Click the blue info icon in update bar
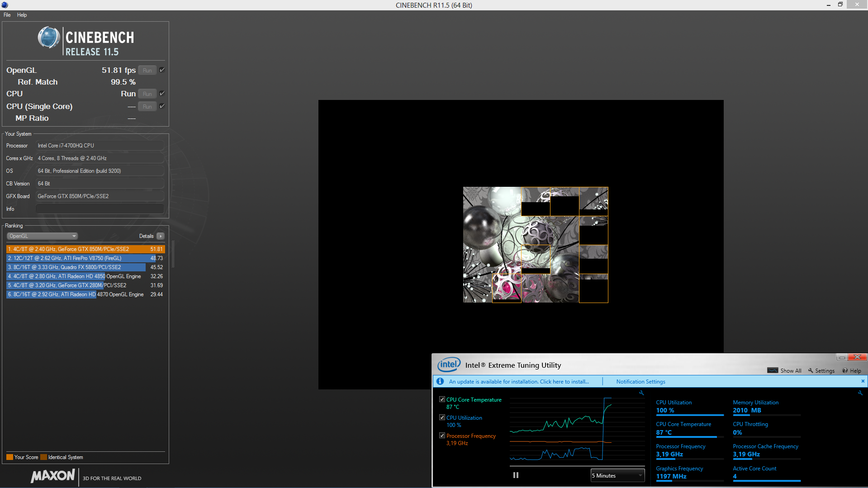The width and height of the screenshot is (868, 488). coord(440,381)
